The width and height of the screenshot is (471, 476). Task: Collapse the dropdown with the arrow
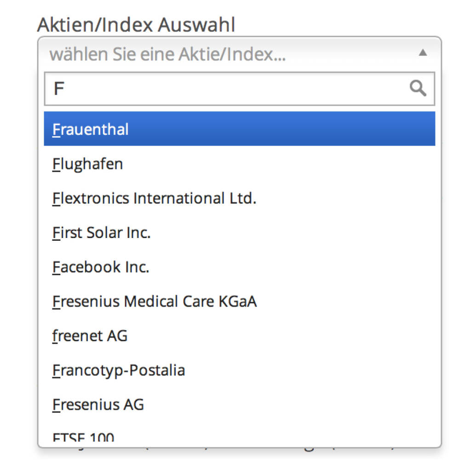(423, 53)
